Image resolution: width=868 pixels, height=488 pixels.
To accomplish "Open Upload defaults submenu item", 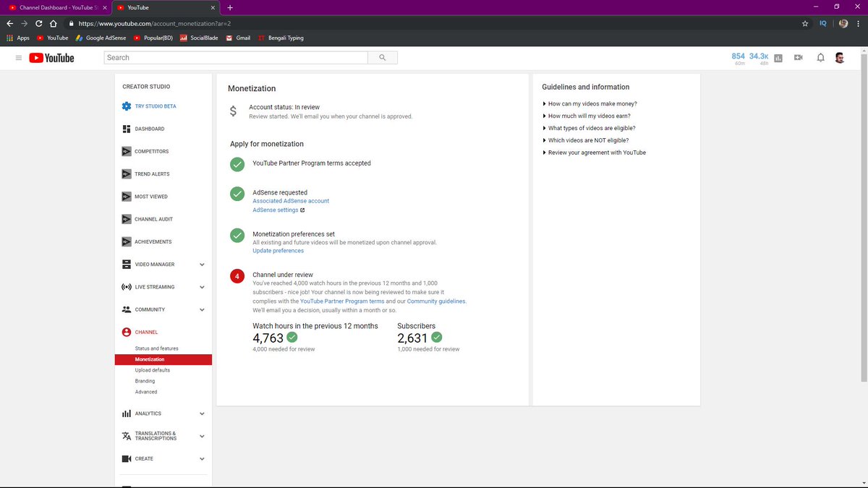I will tap(153, 370).
